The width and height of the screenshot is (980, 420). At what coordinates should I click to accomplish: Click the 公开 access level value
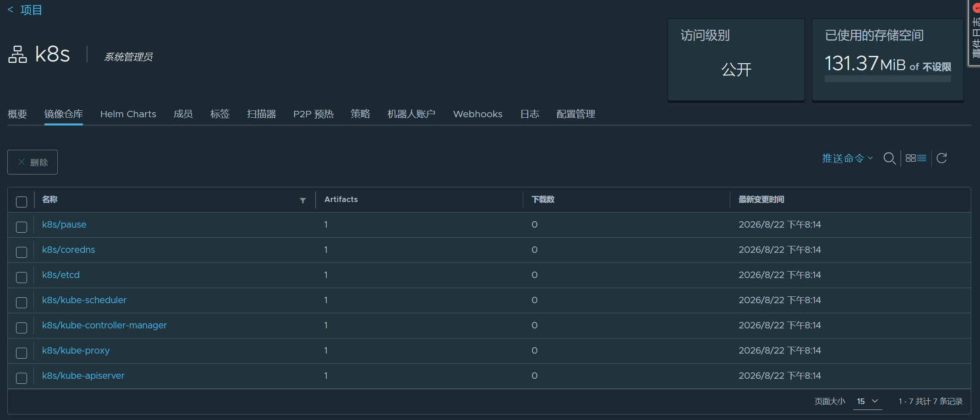pos(736,70)
